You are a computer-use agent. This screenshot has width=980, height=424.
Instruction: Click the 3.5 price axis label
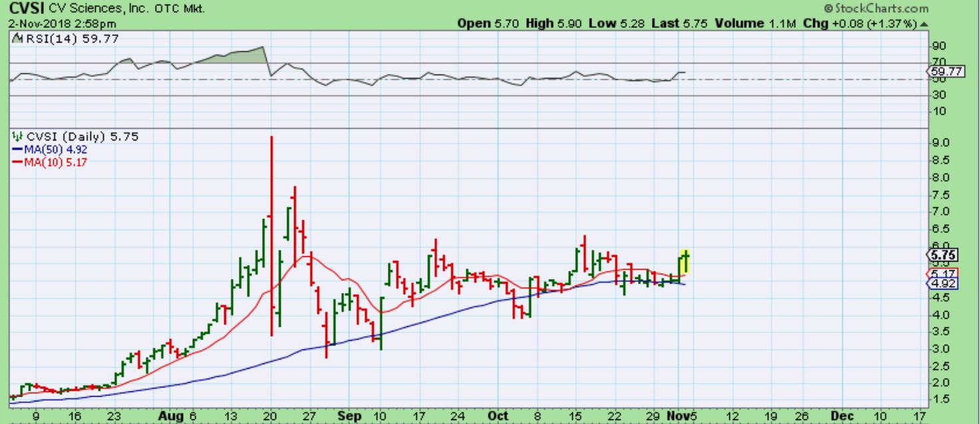(x=940, y=332)
